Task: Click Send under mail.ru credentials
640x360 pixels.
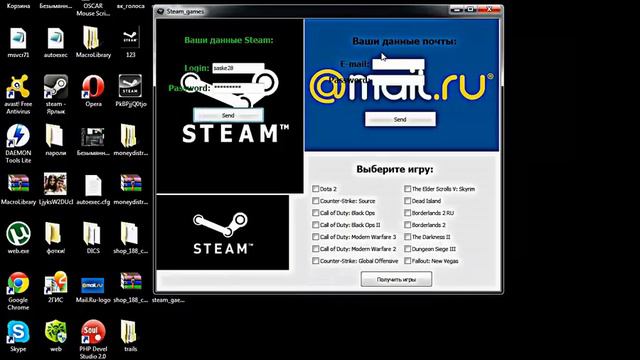Action: pyautogui.click(x=400, y=120)
